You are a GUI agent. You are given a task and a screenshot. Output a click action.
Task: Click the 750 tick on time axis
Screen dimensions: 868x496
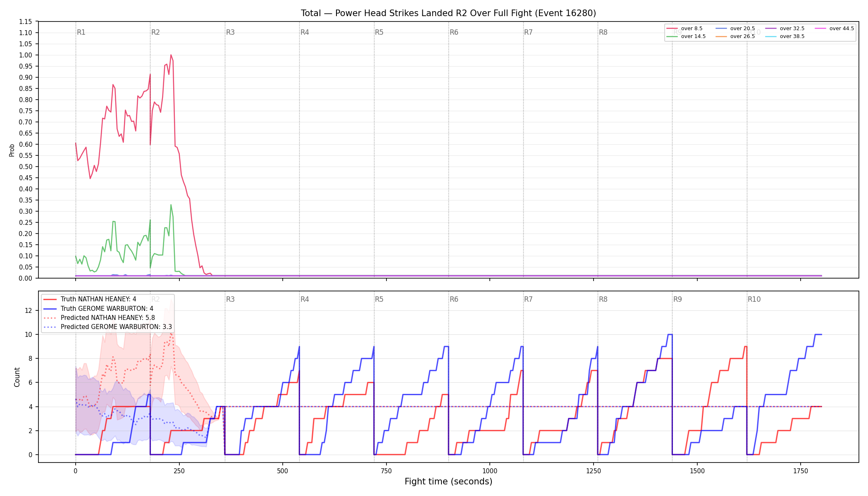[386, 471]
